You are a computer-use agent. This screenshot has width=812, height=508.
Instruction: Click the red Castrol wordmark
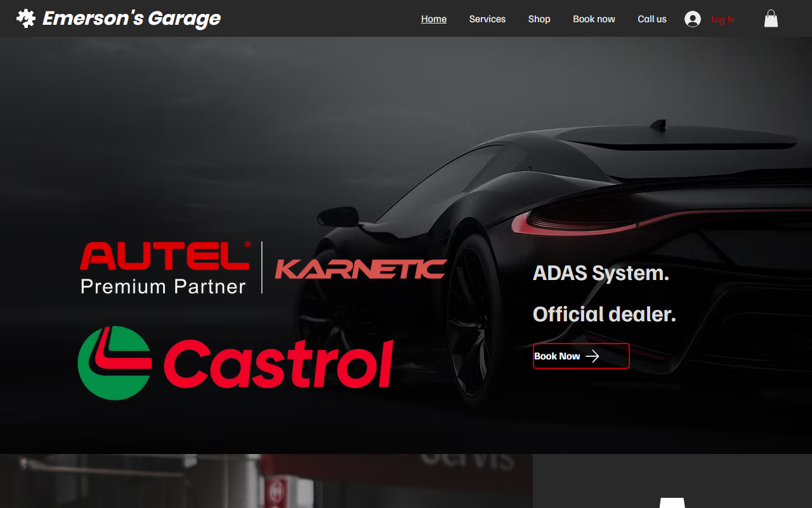click(x=278, y=364)
